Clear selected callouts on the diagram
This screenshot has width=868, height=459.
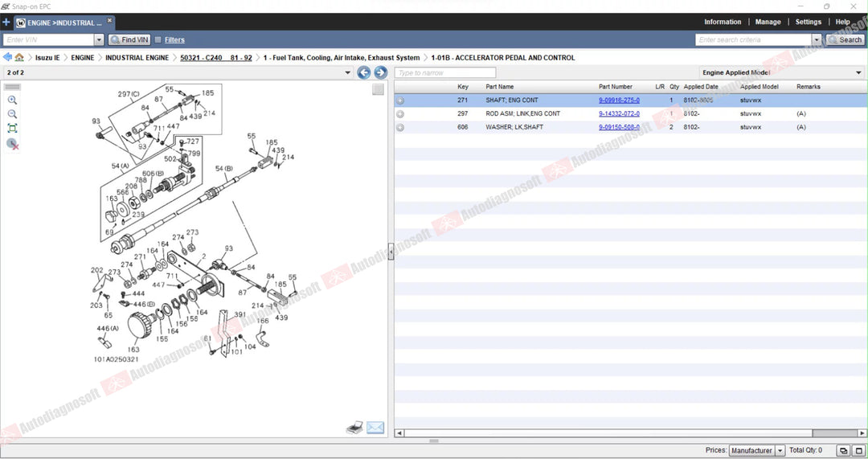[13, 144]
